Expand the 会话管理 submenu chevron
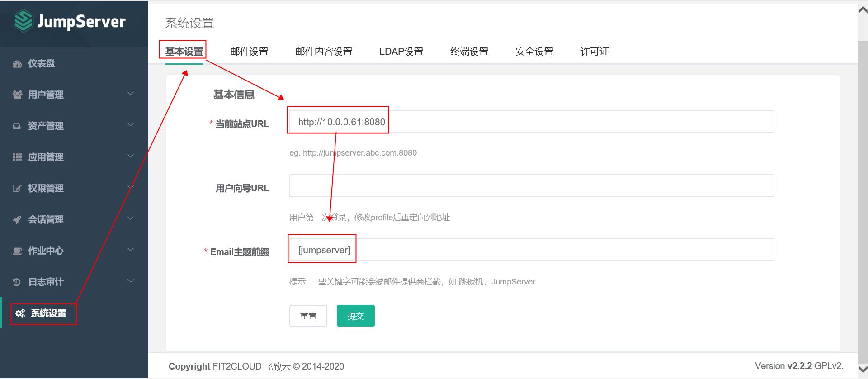 (x=131, y=218)
